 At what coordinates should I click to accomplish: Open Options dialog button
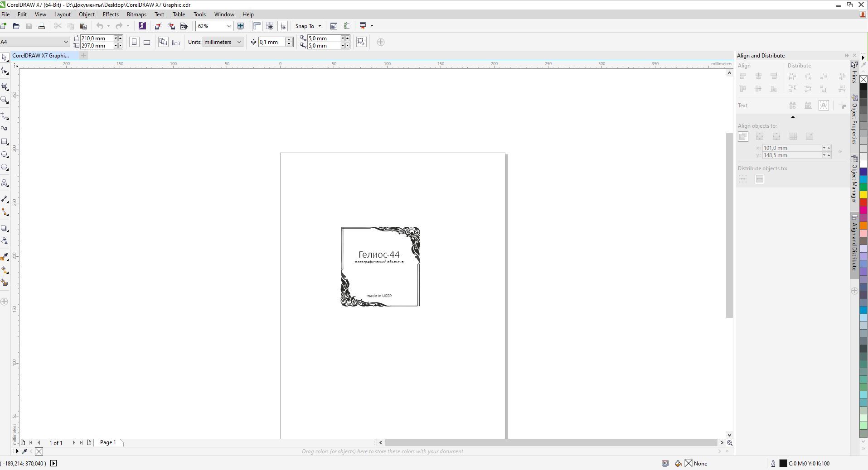334,26
